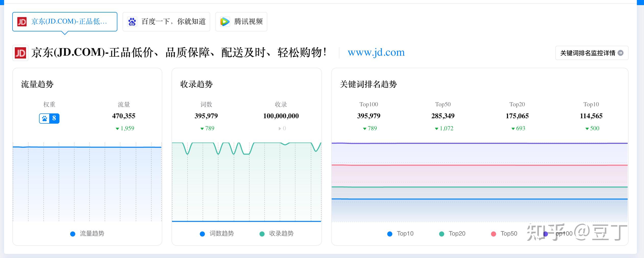This screenshot has height=258, width=644.
Task: Switch to the 腾讯视频 tab
Action: tap(241, 22)
